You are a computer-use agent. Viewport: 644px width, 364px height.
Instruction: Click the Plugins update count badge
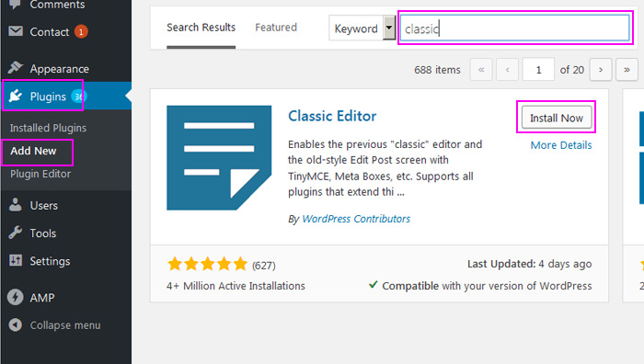pyautogui.click(x=78, y=97)
